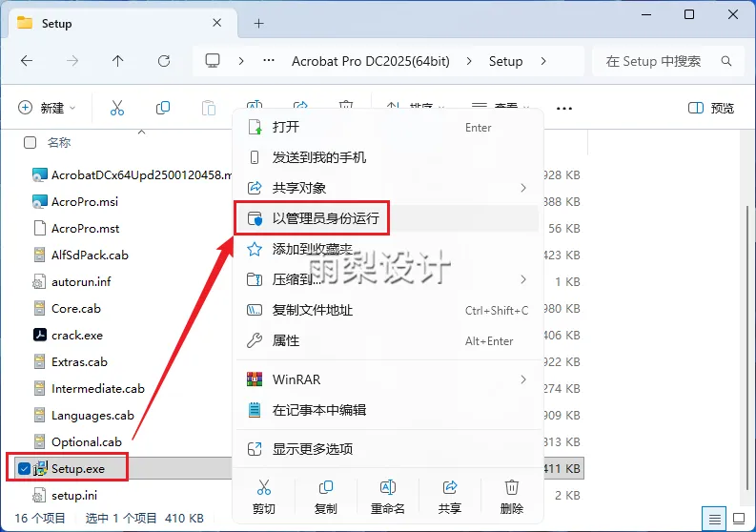Image resolution: width=756 pixels, height=532 pixels.
Task: Choose 发送到我的手机 menu entry
Action: pos(388,157)
